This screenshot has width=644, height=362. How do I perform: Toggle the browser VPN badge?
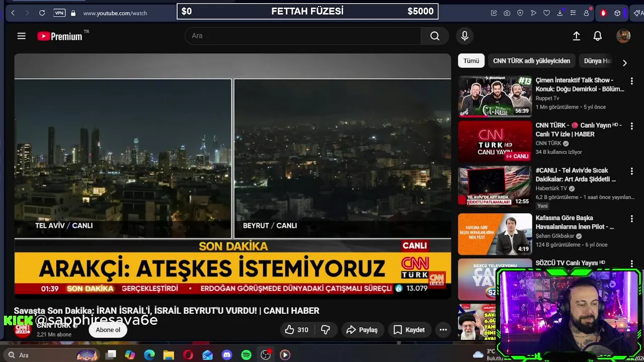pos(59,13)
